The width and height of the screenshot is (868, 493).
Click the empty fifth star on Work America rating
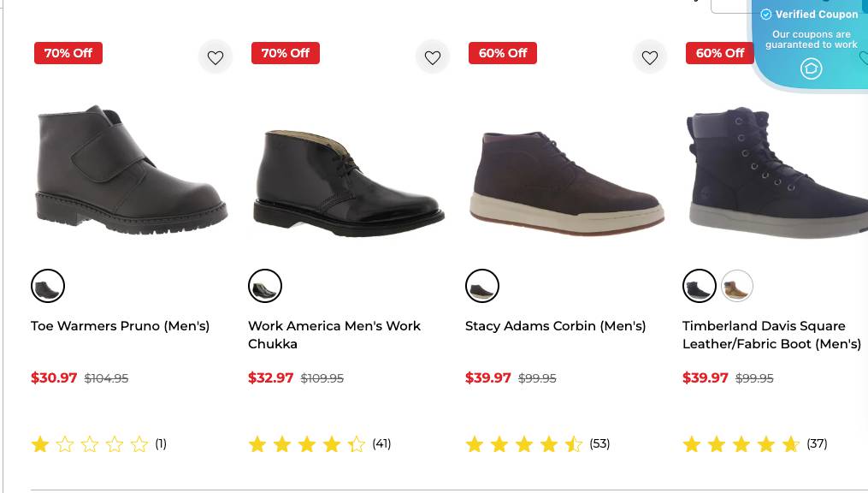point(357,444)
